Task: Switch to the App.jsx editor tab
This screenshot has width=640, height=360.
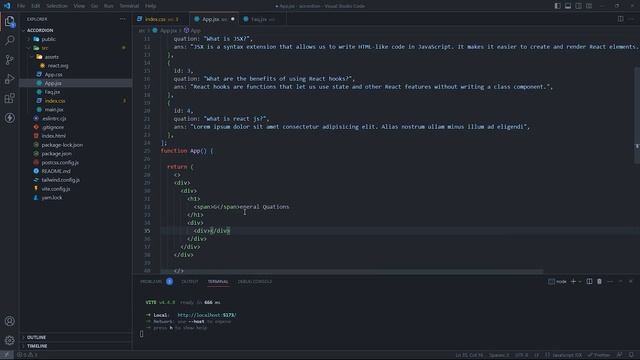Action: tap(215, 19)
